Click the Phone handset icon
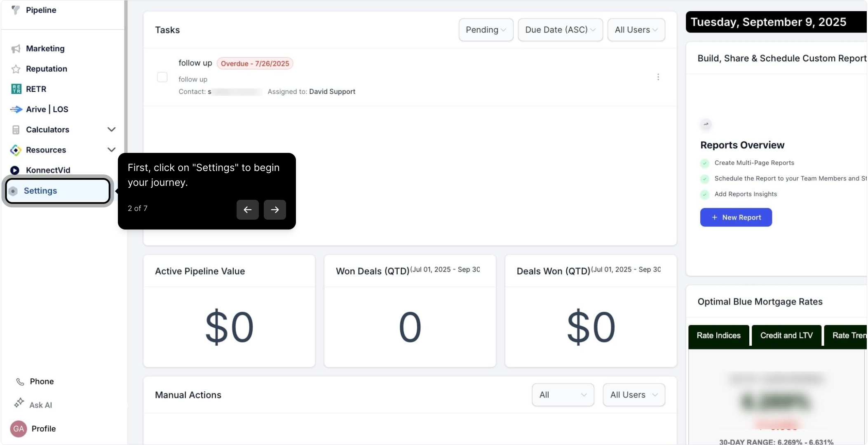The height and width of the screenshot is (445, 868). point(20,382)
